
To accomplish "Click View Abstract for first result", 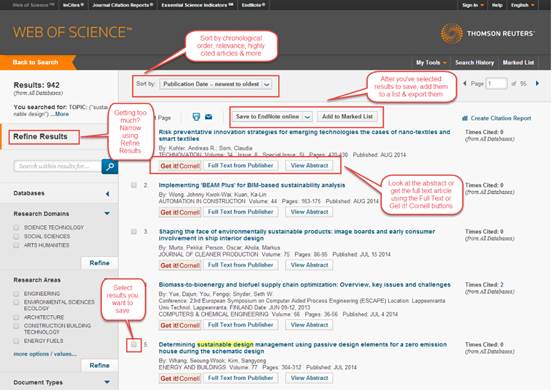I will 309,166.
